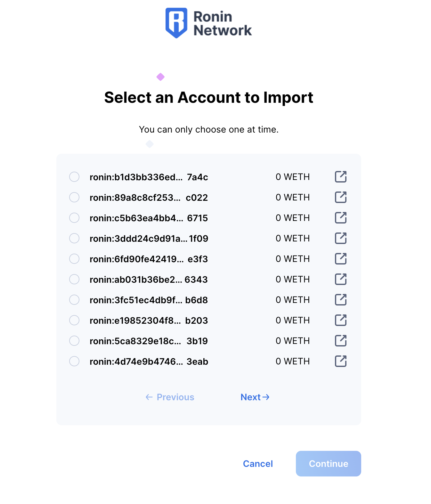Open external link for account ending 3eab

341,361
